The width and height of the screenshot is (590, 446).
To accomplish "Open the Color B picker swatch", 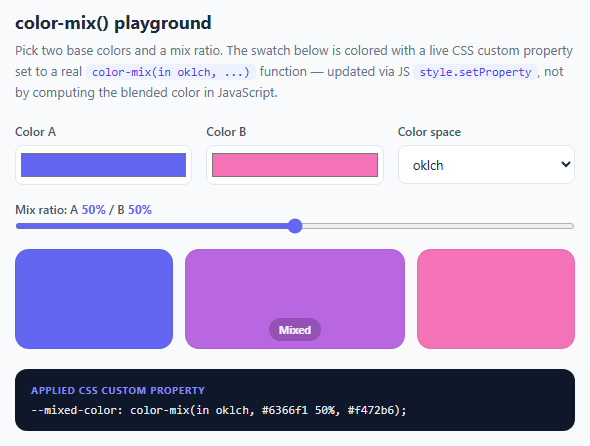I will click(295, 165).
